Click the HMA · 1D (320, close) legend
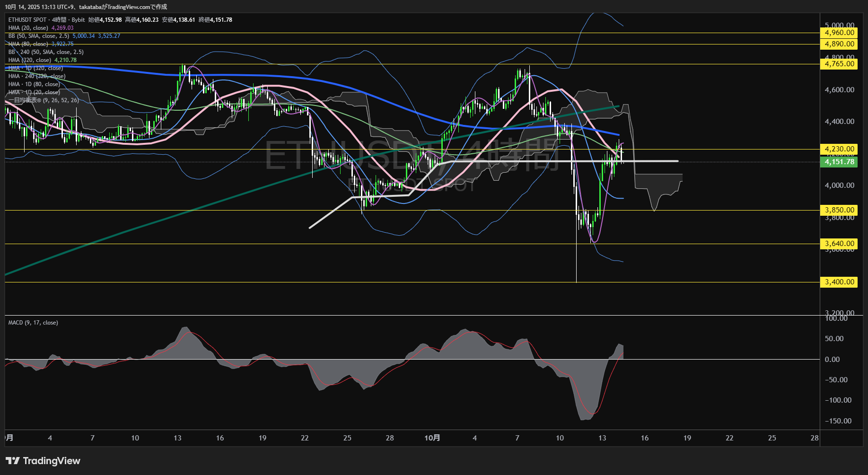 pyautogui.click(x=35, y=68)
